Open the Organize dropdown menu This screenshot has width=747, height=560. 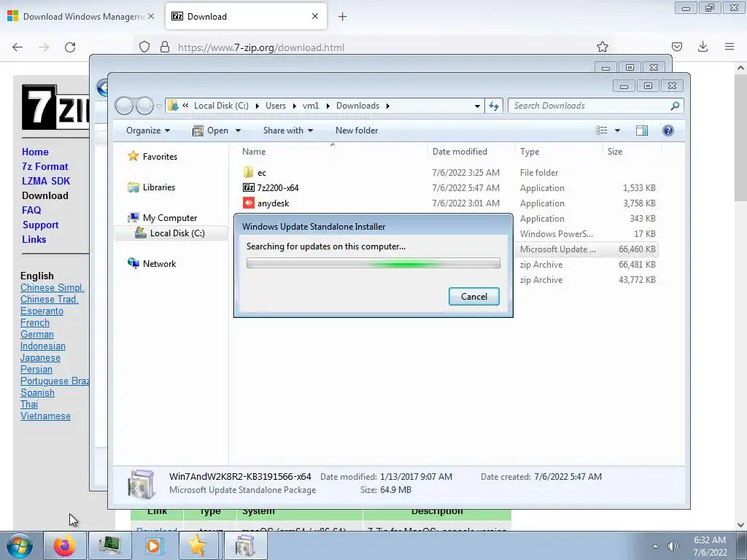coord(147,131)
